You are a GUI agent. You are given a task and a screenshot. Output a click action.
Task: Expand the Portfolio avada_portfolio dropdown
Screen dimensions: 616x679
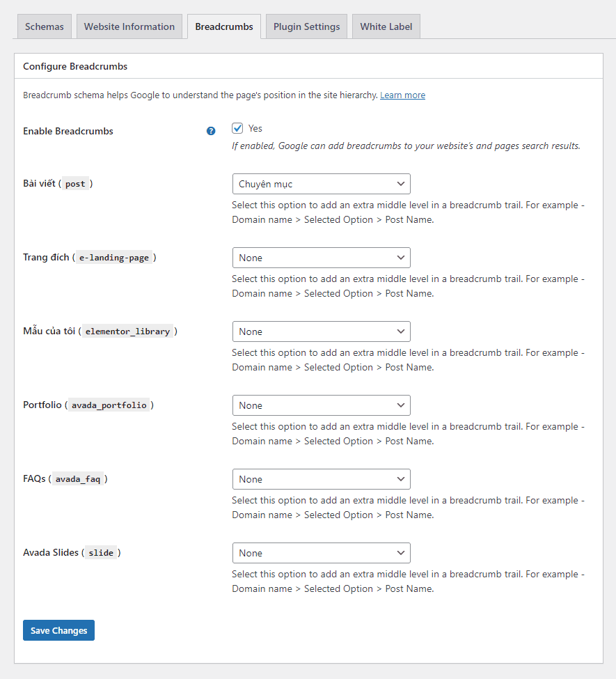pos(321,405)
